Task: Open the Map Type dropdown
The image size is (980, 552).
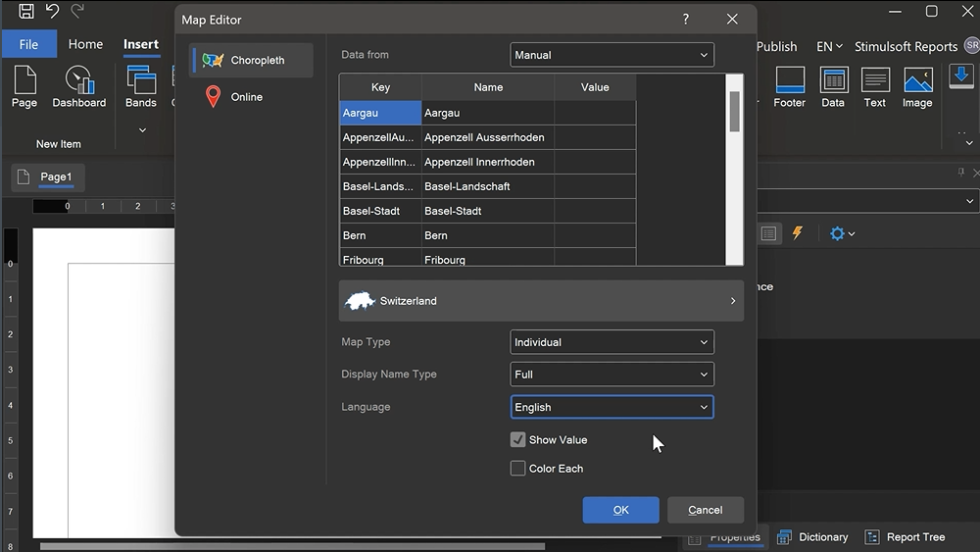Action: (x=612, y=342)
